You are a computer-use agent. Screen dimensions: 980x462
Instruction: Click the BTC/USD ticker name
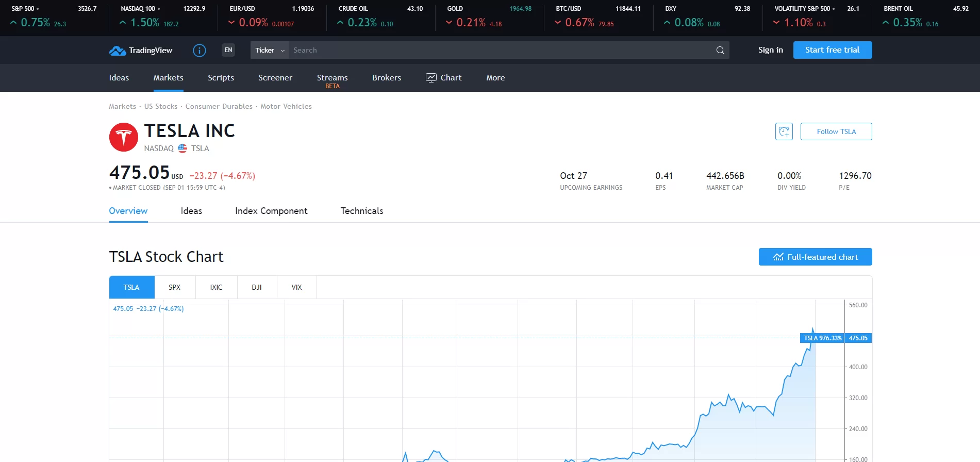coord(568,9)
